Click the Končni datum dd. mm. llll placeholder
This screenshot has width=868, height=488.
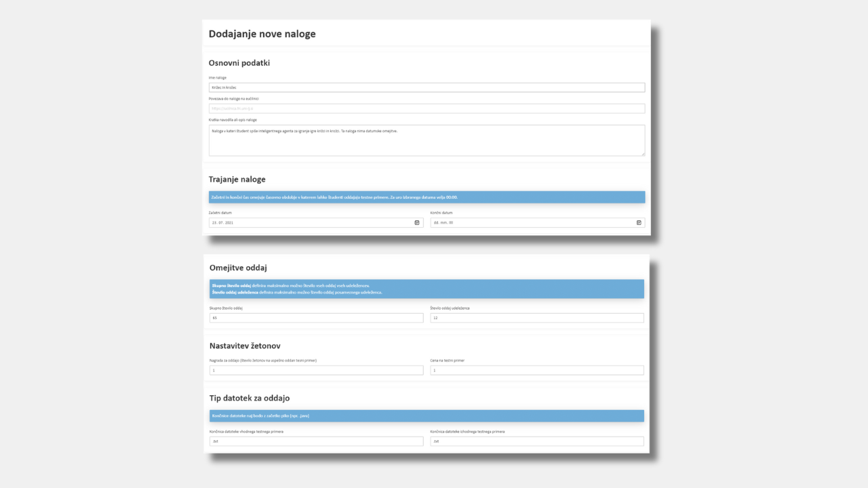[443, 222]
